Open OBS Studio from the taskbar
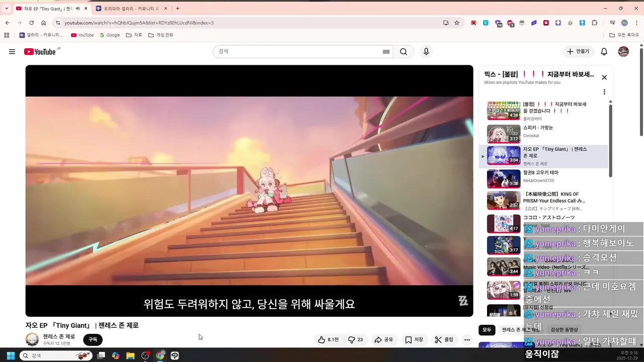The width and height of the screenshot is (644, 362). (x=145, y=355)
